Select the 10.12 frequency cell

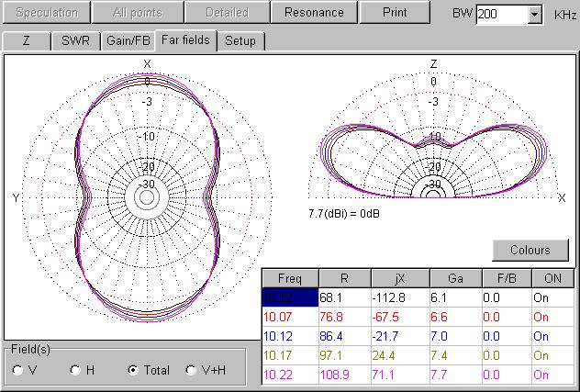point(289,336)
